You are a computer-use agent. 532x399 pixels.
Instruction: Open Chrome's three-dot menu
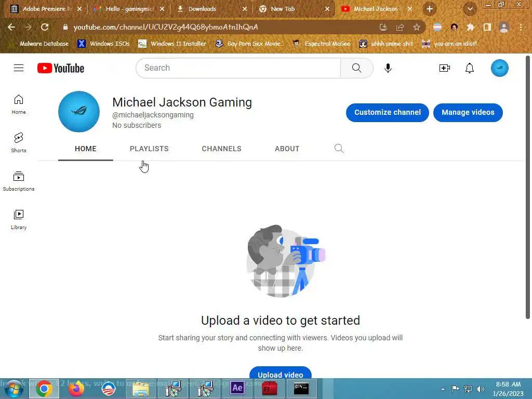[521, 27]
